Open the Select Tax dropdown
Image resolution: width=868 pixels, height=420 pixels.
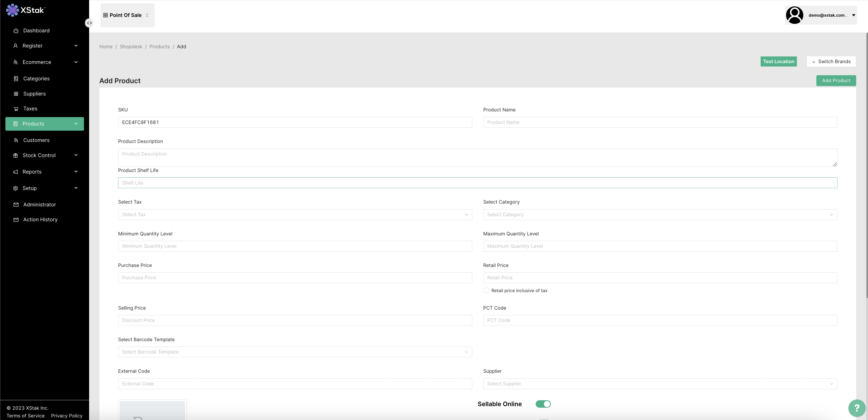tap(295, 215)
